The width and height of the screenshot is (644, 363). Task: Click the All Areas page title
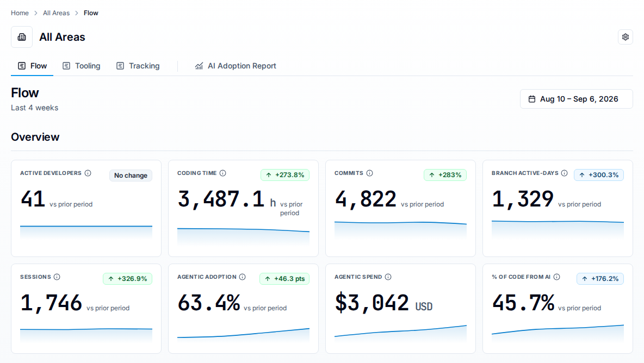pos(62,37)
